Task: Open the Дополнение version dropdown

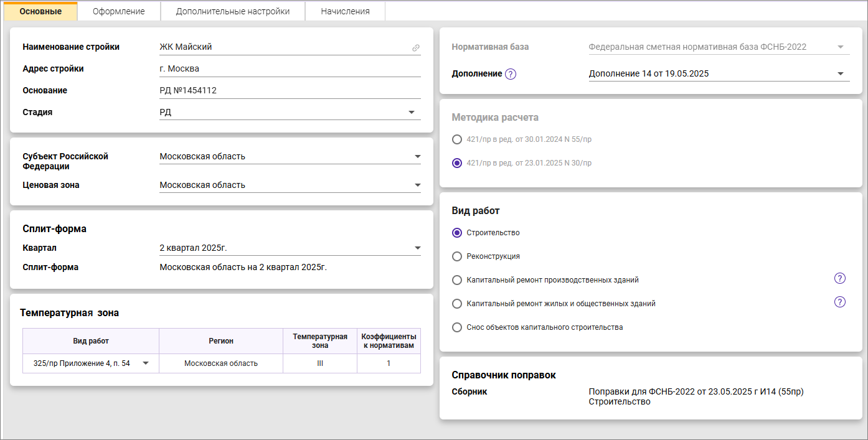Action: tap(840, 74)
